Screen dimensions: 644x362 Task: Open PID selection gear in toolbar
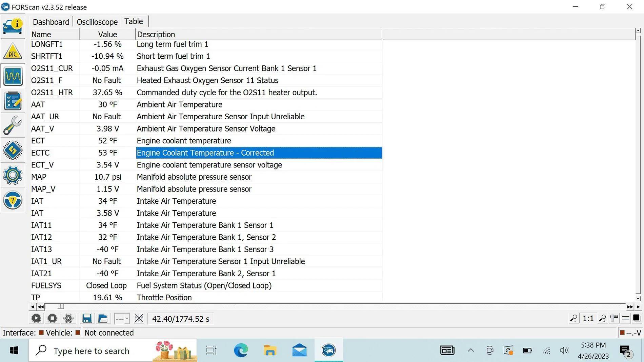(68, 318)
